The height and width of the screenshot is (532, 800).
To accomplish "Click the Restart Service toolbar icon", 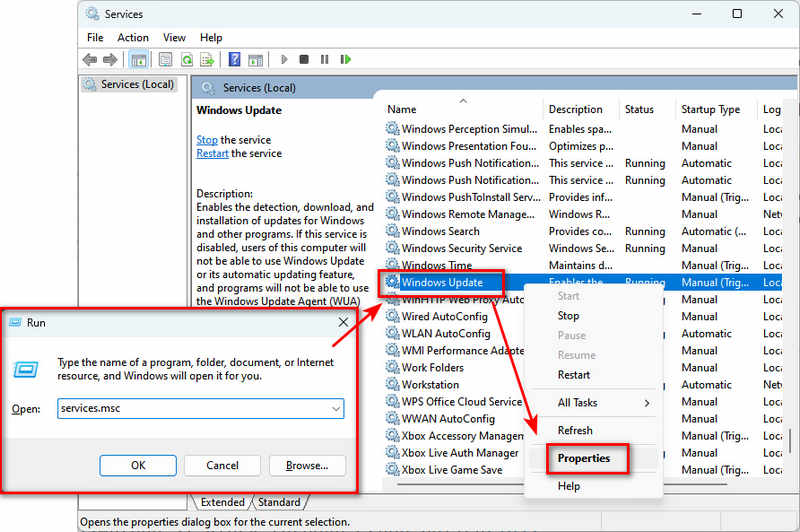I will (x=345, y=60).
